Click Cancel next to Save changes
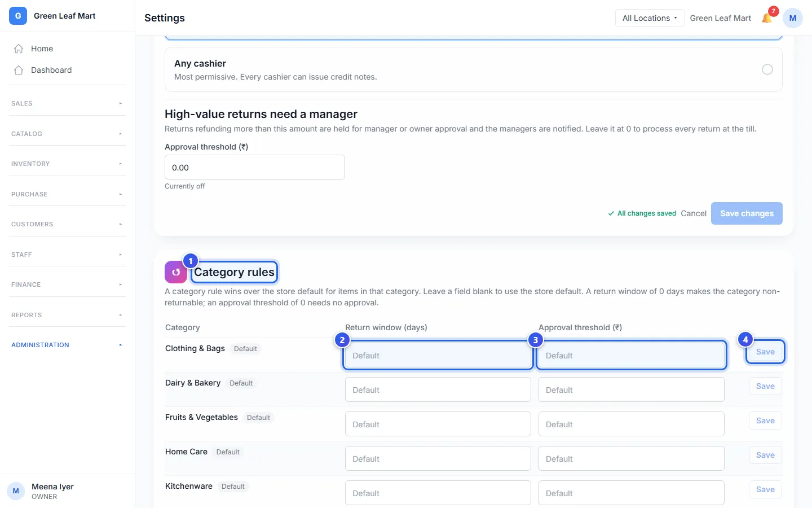812x508 pixels. coord(694,213)
